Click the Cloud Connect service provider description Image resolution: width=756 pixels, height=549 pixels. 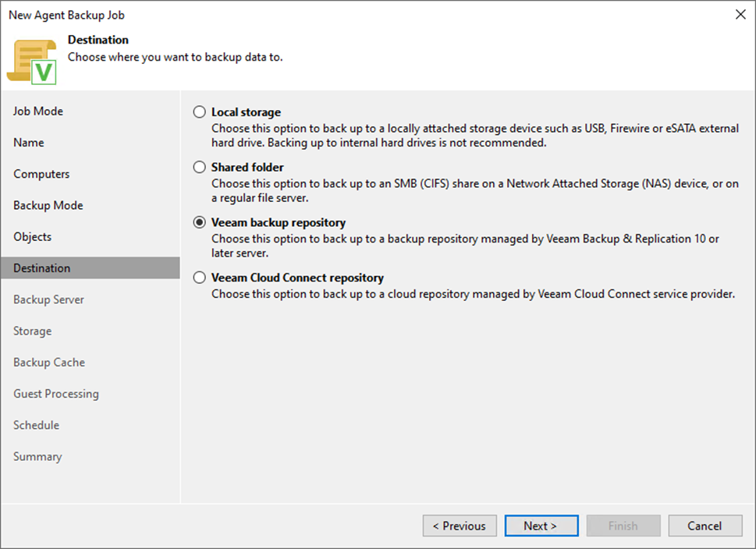pyautogui.click(x=473, y=294)
